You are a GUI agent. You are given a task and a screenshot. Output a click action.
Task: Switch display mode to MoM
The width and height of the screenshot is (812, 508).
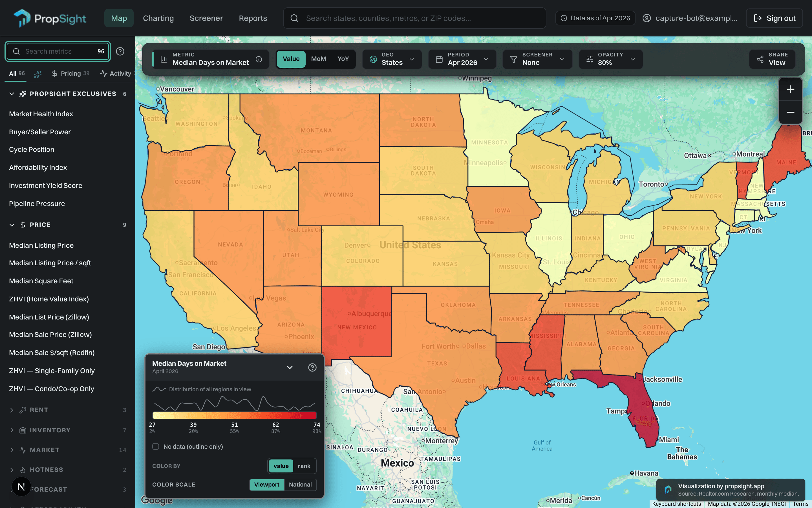(x=318, y=59)
